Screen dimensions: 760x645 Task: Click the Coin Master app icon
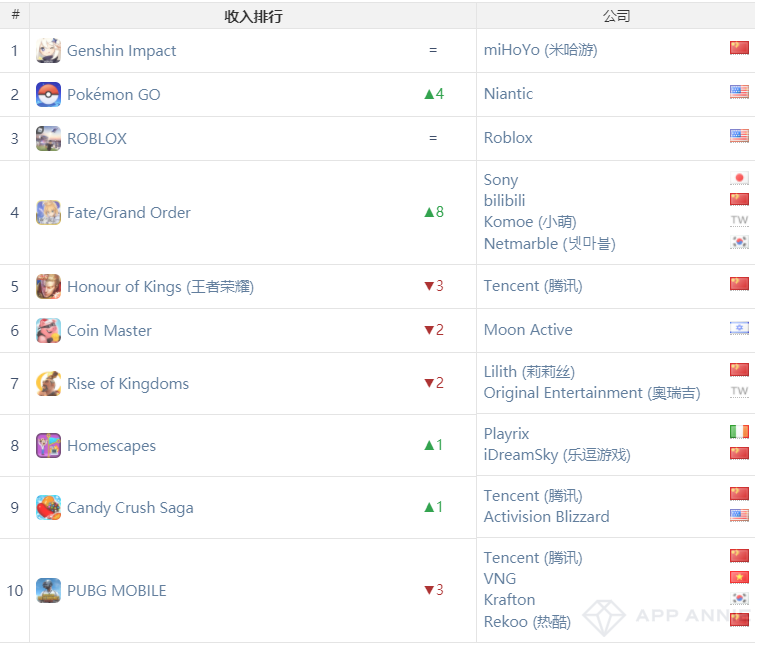pyautogui.click(x=48, y=330)
